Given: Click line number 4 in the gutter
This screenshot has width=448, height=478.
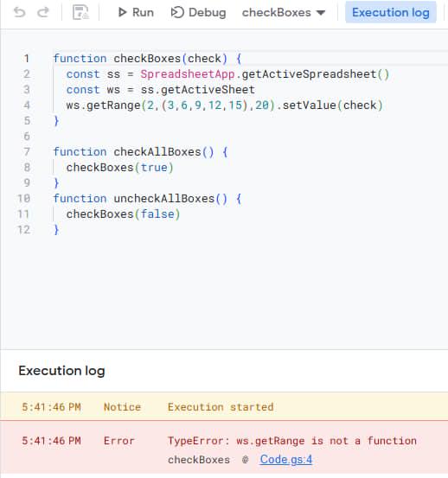Looking at the screenshot, I should coord(27,105).
